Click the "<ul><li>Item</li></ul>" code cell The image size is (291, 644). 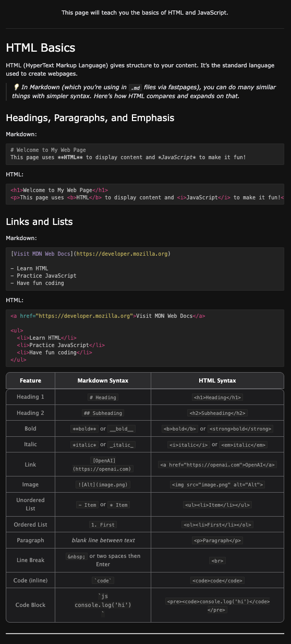(x=217, y=505)
